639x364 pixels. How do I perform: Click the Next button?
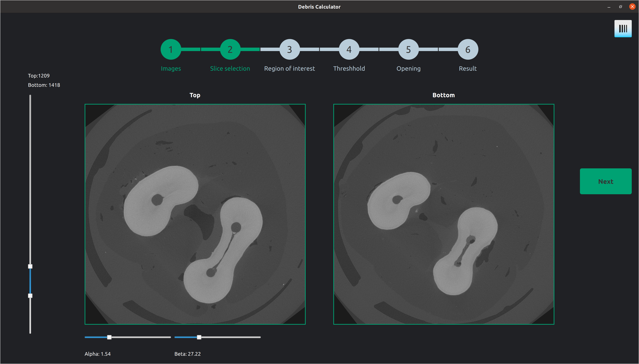pyautogui.click(x=605, y=181)
